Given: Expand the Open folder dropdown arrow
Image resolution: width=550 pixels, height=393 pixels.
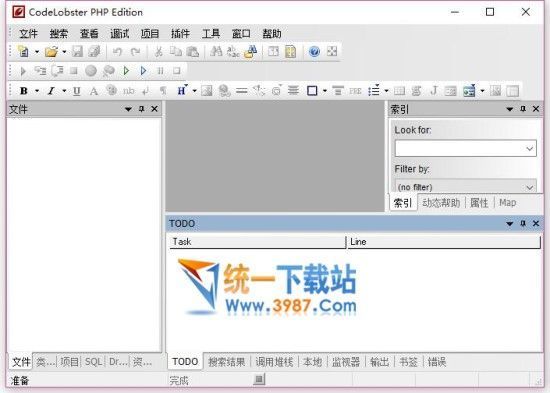Looking at the screenshot, I should click(x=64, y=52).
